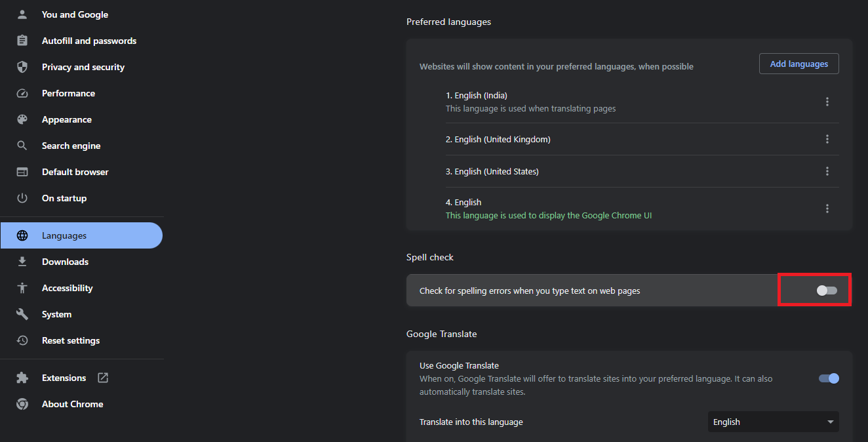Click the Search engine magnifier icon
Screen dimensions: 868x442
click(22, 146)
